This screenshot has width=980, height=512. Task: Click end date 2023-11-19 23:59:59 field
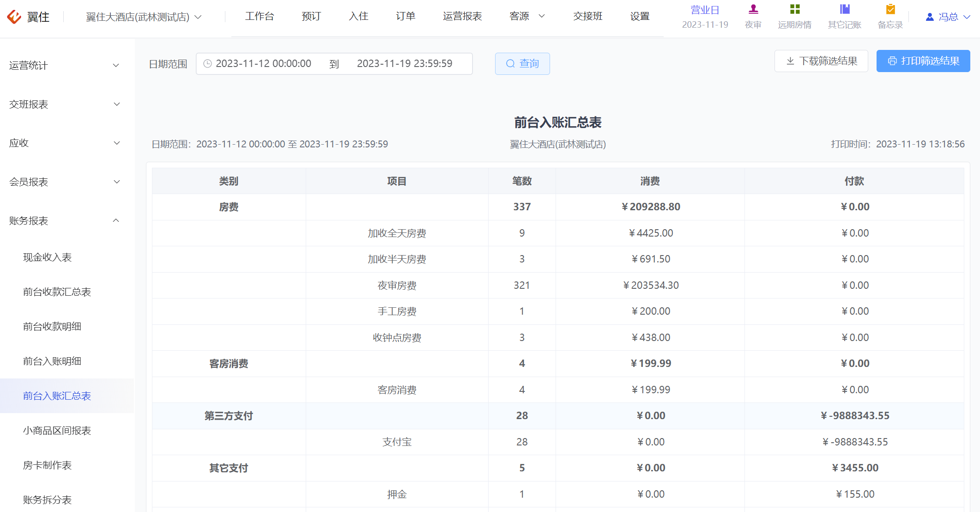click(x=405, y=64)
